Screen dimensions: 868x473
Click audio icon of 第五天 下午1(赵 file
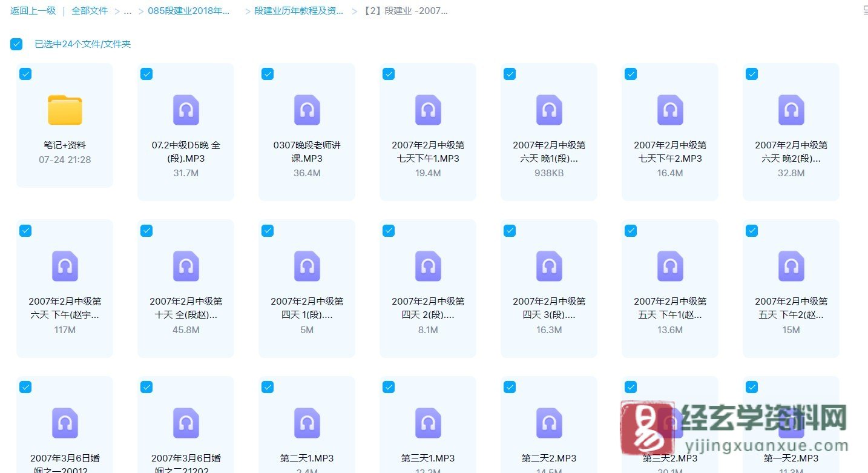point(670,266)
